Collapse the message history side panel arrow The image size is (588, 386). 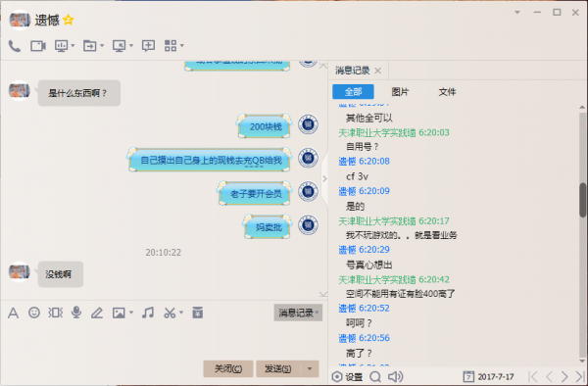[324, 178]
